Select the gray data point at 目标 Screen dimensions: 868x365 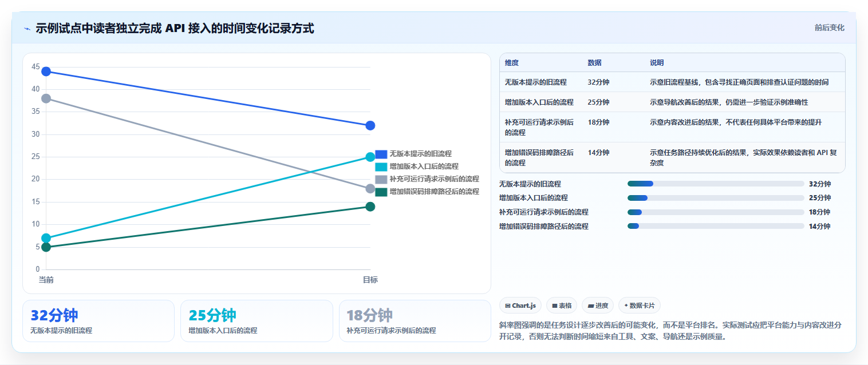tap(370, 188)
